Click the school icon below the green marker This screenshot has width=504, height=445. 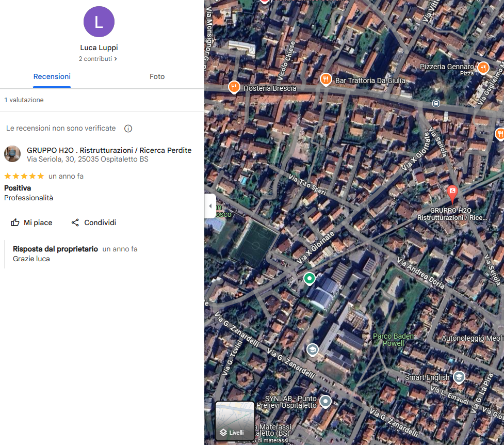tap(312, 350)
